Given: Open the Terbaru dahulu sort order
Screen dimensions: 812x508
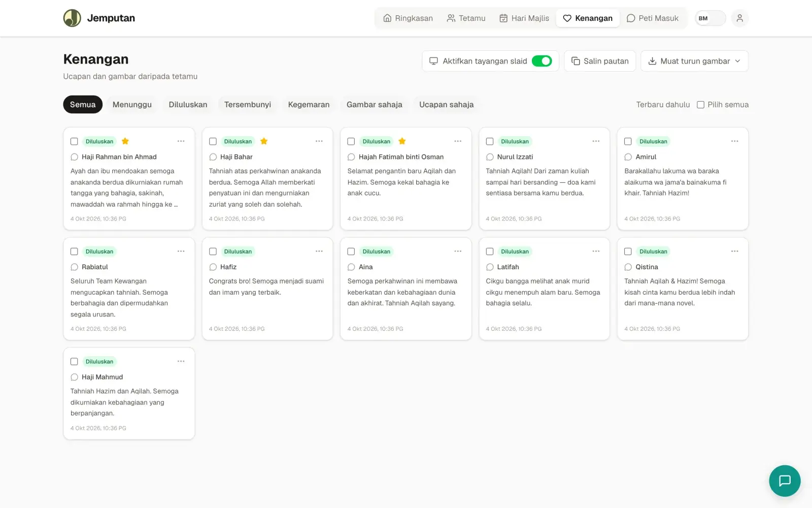Looking at the screenshot, I should [663, 105].
